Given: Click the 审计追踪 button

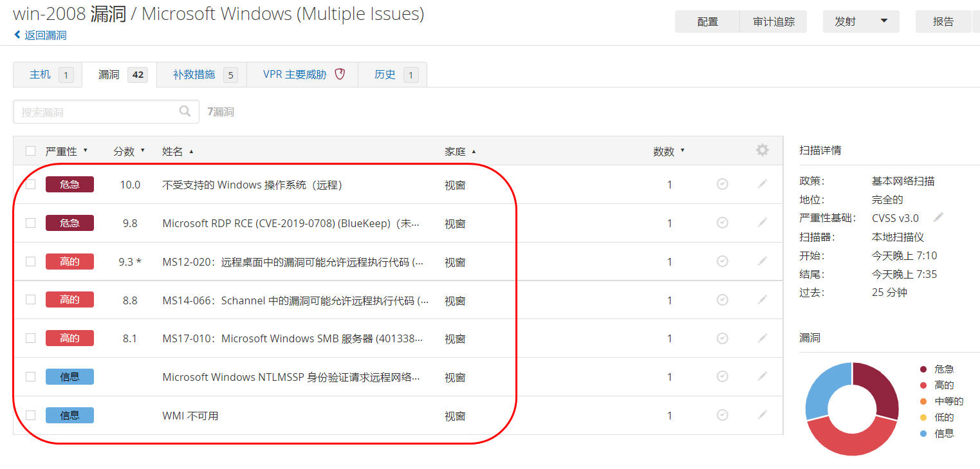Looking at the screenshot, I should pos(773,21).
